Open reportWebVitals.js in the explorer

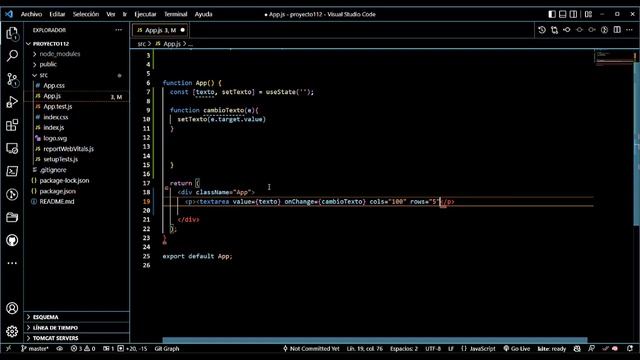[68, 149]
